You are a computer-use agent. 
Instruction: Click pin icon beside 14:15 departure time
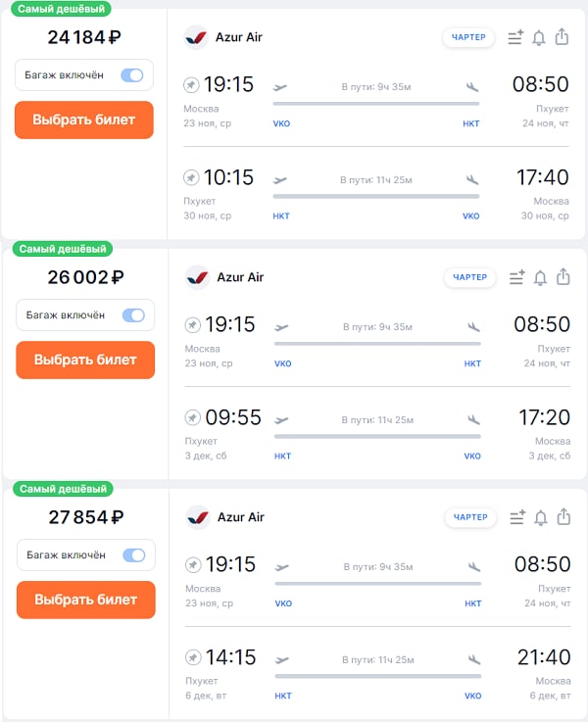pyautogui.click(x=193, y=657)
